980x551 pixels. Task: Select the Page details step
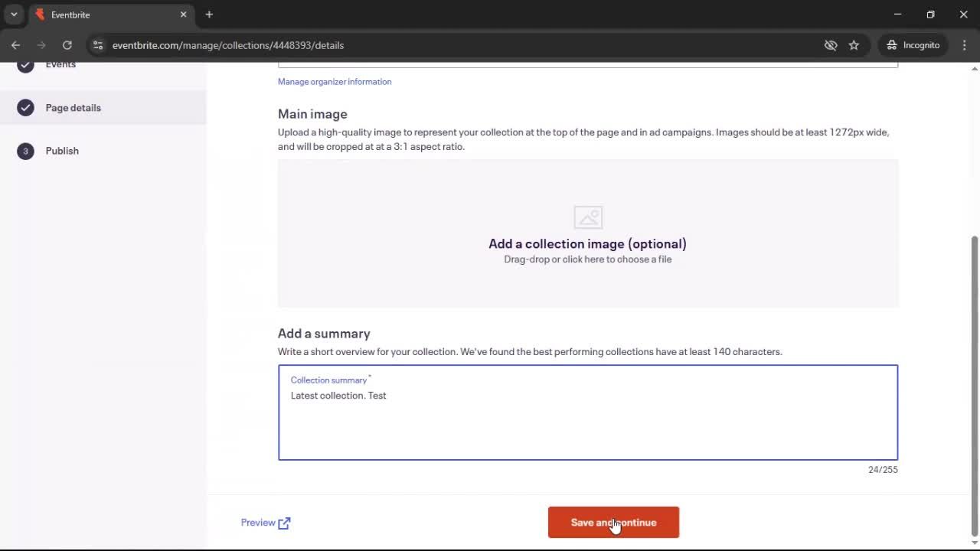click(x=103, y=108)
